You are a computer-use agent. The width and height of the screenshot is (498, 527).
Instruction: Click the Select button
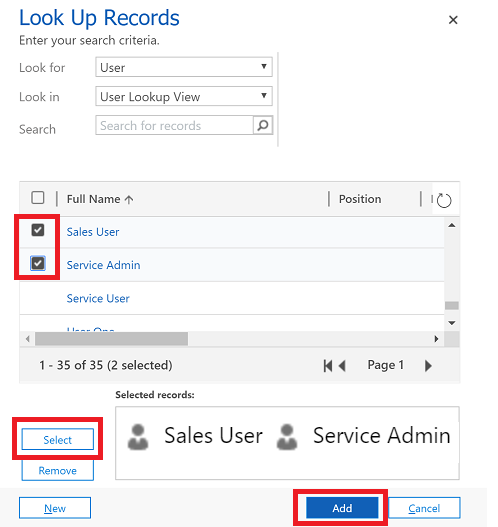coord(57,439)
